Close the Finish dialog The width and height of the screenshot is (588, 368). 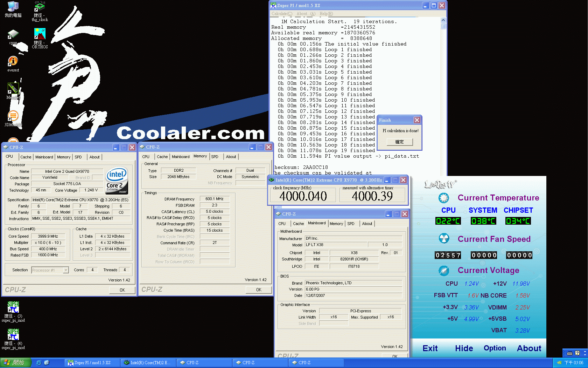click(417, 120)
